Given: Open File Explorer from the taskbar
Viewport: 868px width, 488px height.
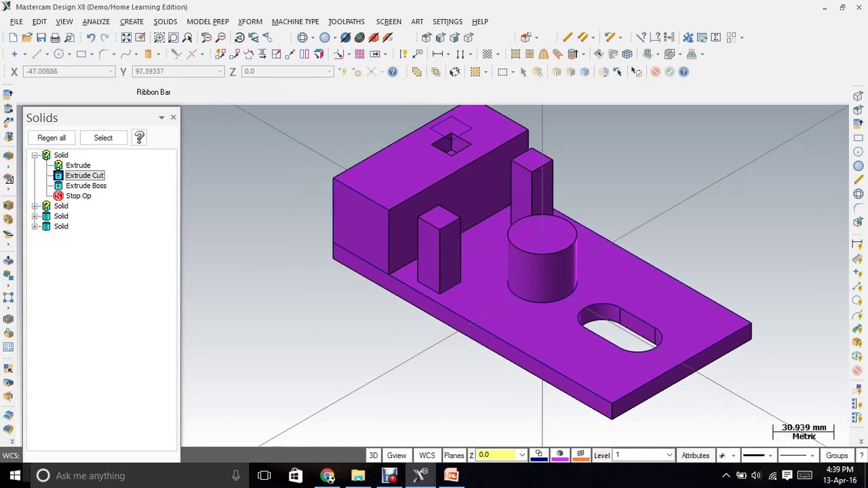Looking at the screenshot, I should pos(358,475).
